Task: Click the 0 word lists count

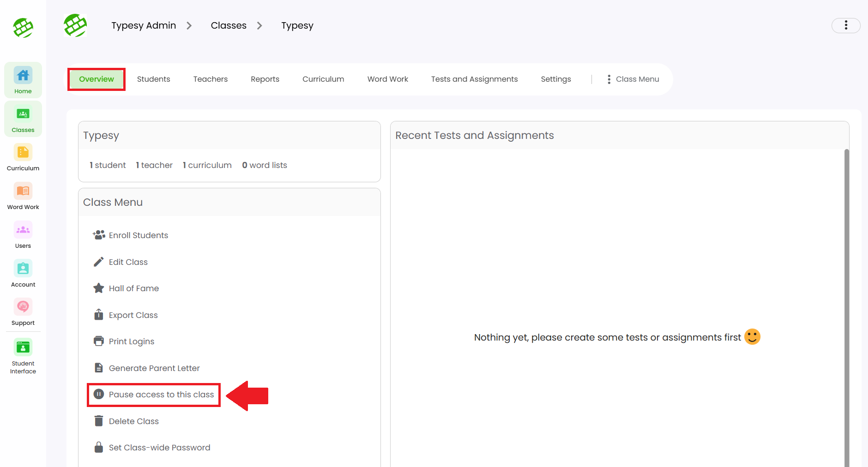Action: (x=265, y=165)
